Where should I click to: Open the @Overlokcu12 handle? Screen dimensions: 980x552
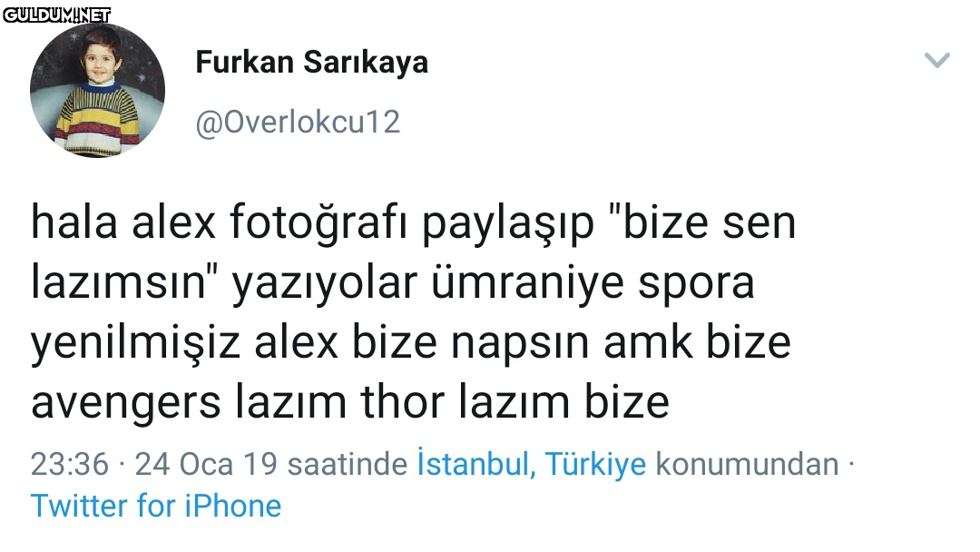point(298,122)
